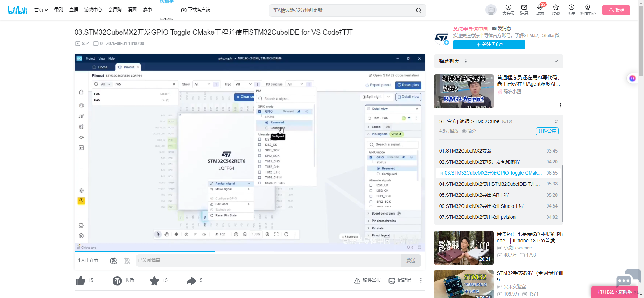Click 下载客户端 download link
This screenshot has width=644, height=298.
pos(196,10)
